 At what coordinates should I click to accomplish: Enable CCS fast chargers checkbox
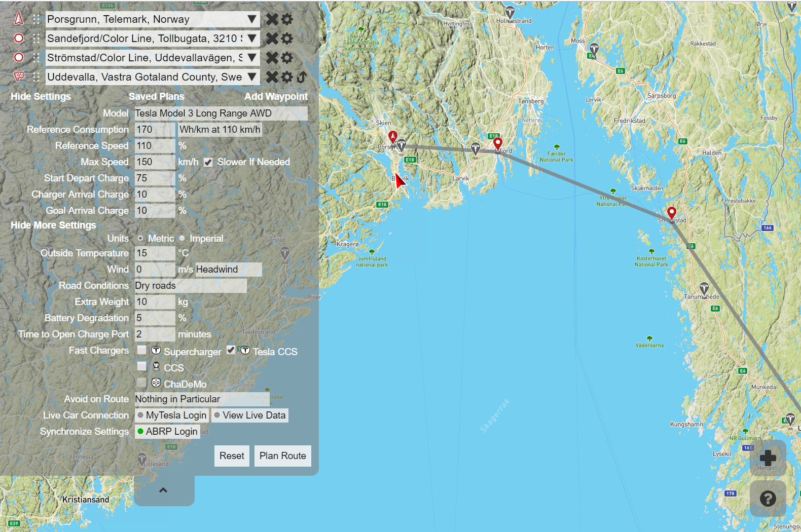tap(142, 366)
